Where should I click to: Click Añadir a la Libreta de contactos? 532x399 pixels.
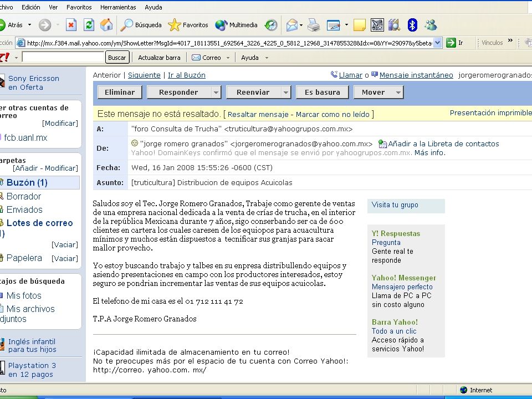click(x=443, y=144)
